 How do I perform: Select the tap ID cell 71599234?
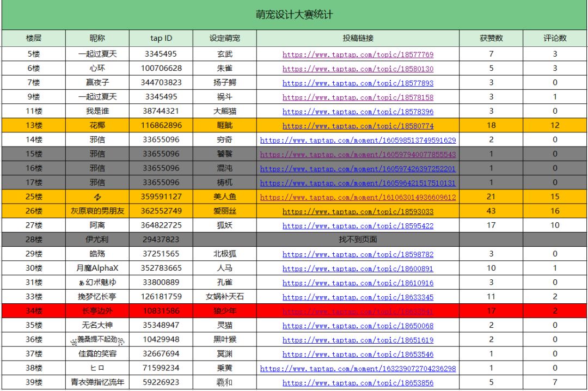click(161, 368)
